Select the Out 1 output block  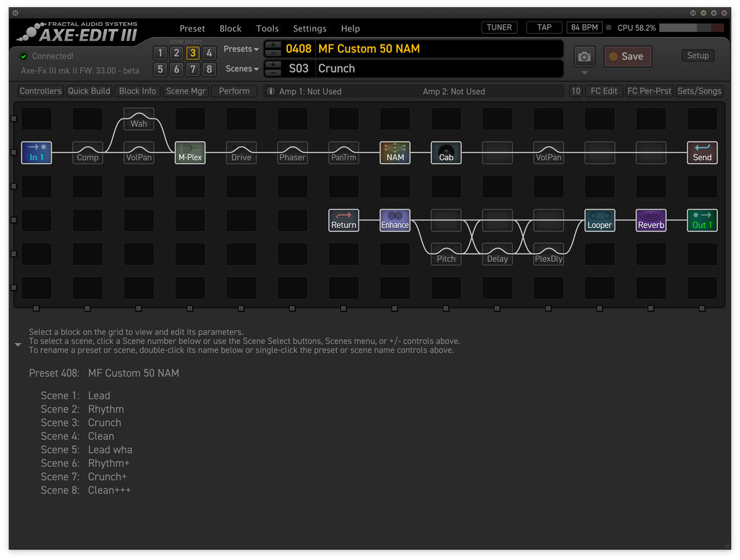(x=702, y=220)
